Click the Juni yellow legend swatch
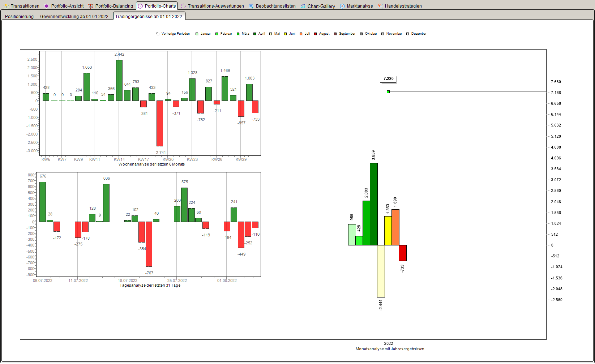 click(285, 34)
